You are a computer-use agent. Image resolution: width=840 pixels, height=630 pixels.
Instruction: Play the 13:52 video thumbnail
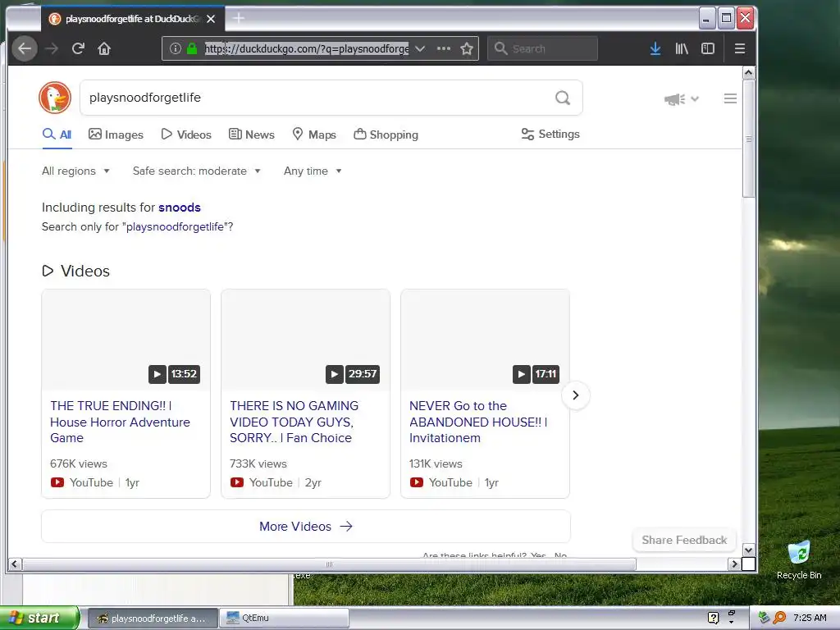point(126,340)
